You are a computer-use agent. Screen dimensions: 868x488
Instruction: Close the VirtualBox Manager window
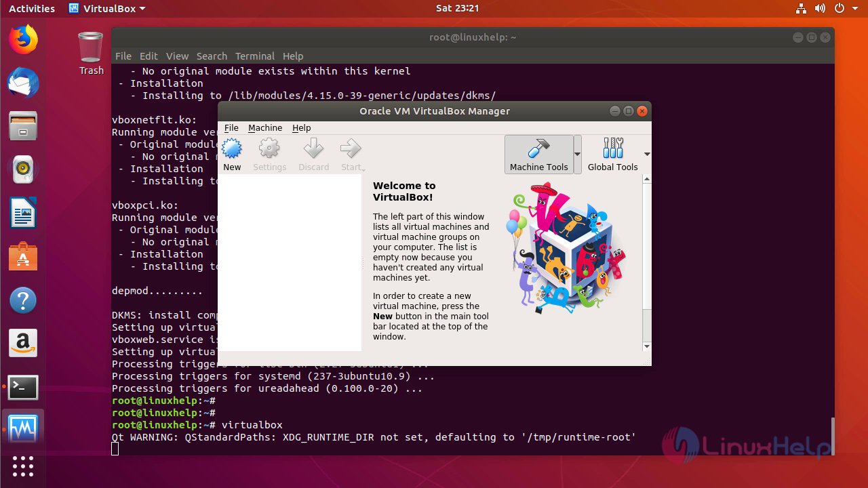pyautogui.click(x=642, y=111)
